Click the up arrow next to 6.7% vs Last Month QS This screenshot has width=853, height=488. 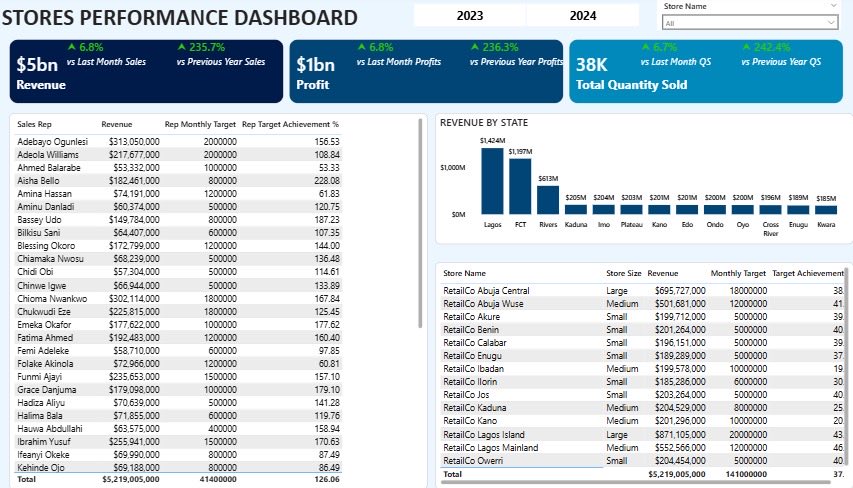pyautogui.click(x=645, y=47)
